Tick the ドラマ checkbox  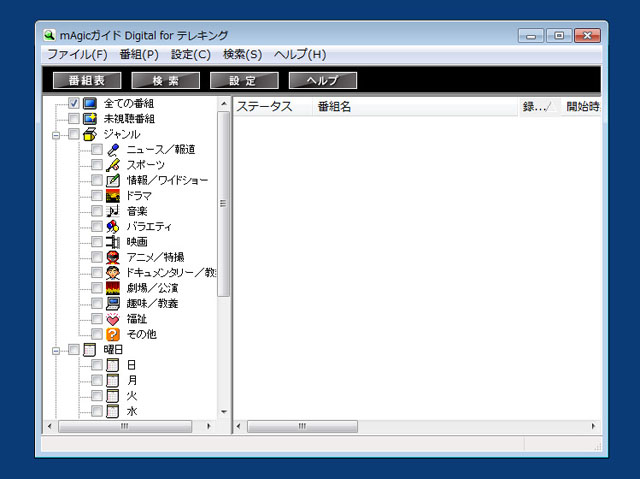(97, 195)
